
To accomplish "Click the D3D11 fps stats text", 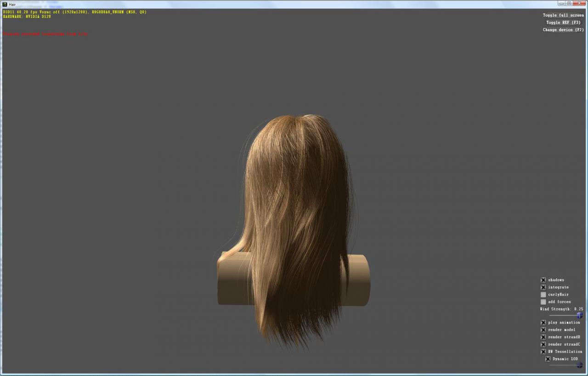I will point(74,12).
